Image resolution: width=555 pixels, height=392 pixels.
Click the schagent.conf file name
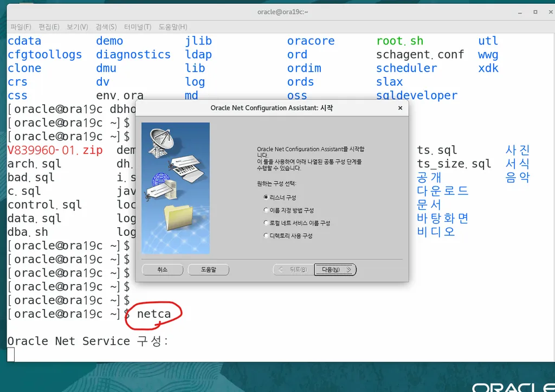point(420,55)
